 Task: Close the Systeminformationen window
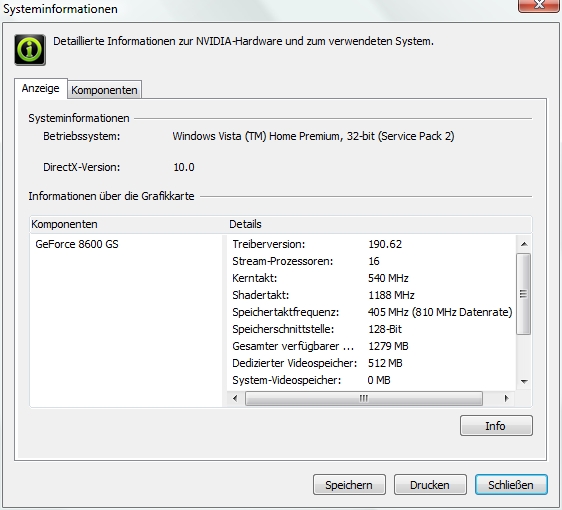pyautogui.click(x=539, y=6)
